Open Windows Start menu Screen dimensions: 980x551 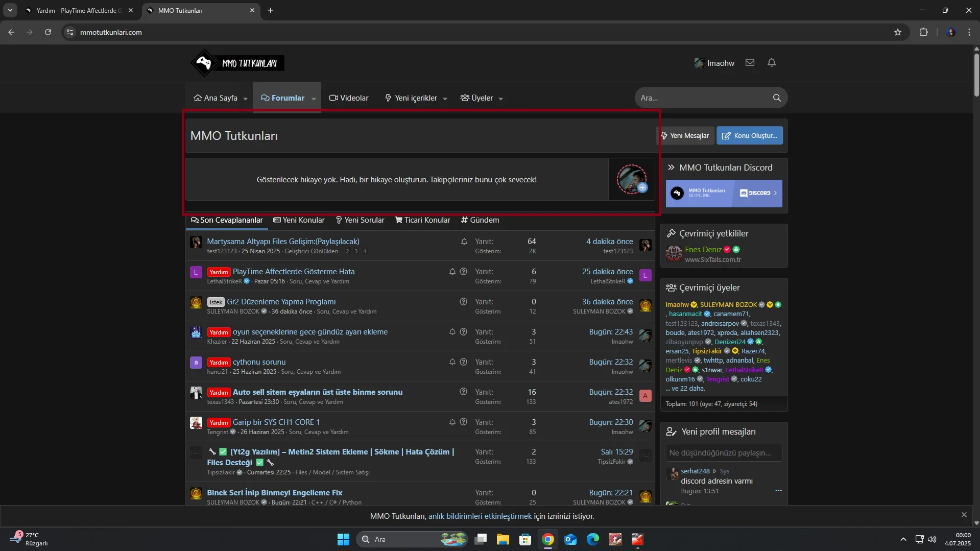[x=343, y=539]
